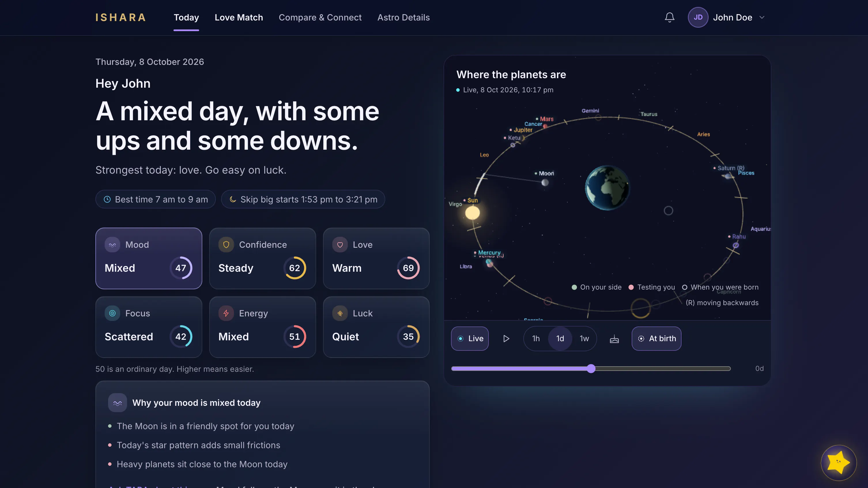Toggle the Live mode button
The height and width of the screenshot is (488, 868).
470,338
